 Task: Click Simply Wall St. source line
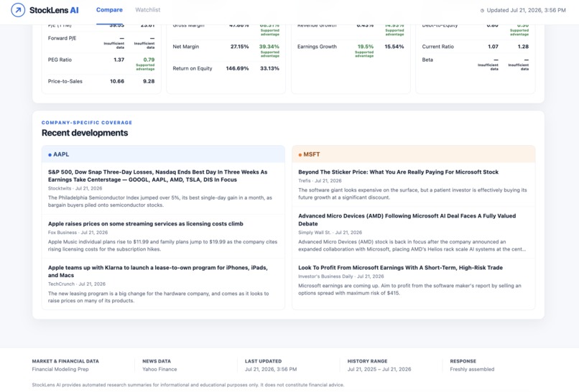[x=330, y=233]
